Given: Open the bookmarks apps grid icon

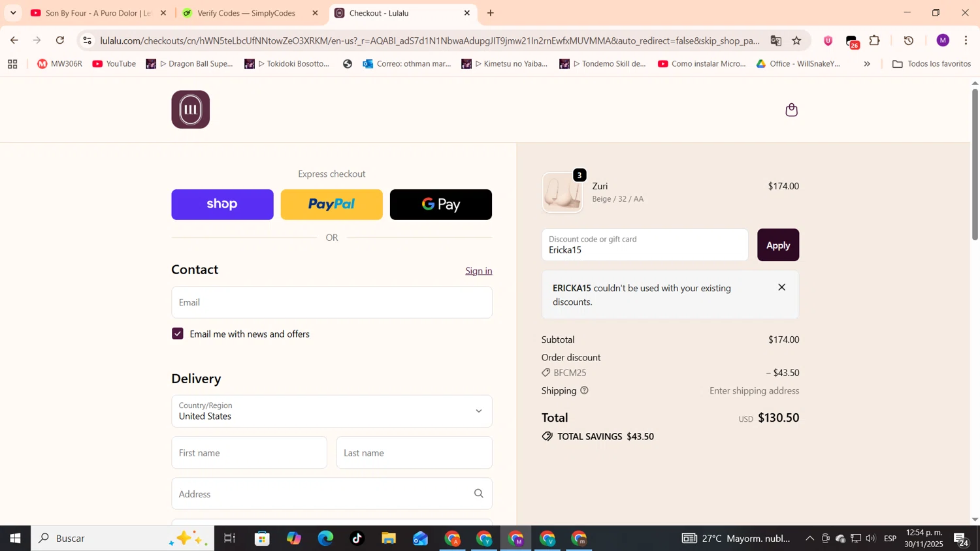Looking at the screenshot, I should pyautogui.click(x=12, y=64).
